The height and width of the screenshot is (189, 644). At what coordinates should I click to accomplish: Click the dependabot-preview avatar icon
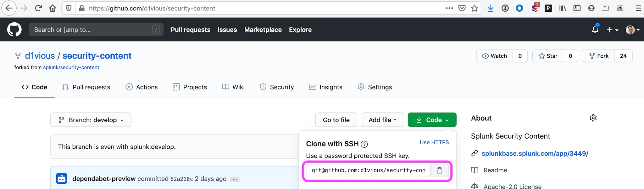point(62,179)
